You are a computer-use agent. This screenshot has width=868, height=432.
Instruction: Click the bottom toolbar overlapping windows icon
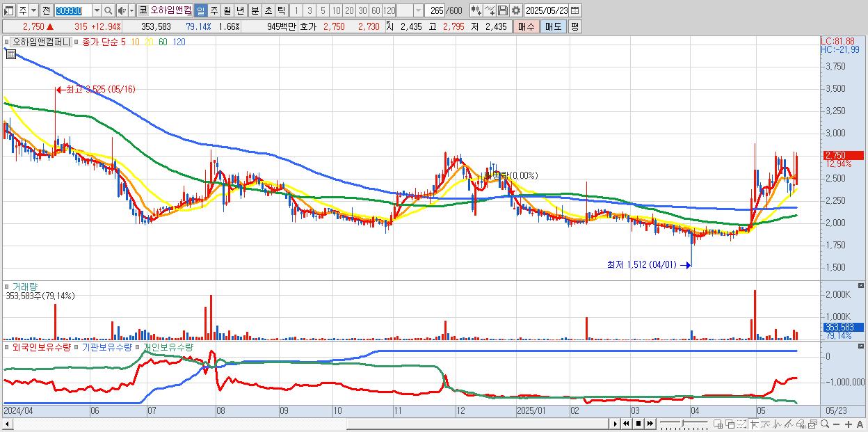point(730,424)
